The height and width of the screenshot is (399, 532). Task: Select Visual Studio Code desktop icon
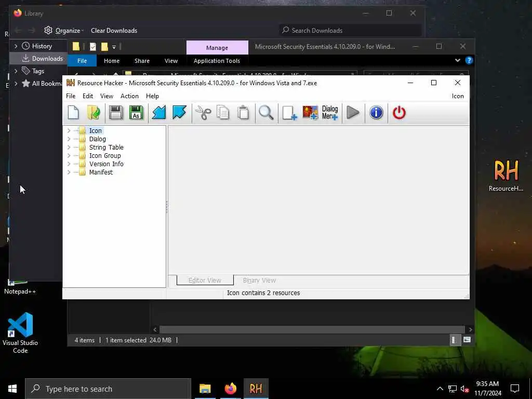tap(20, 333)
